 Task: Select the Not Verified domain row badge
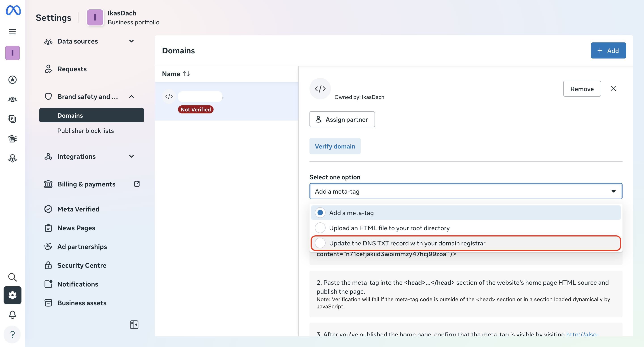pyautogui.click(x=195, y=109)
